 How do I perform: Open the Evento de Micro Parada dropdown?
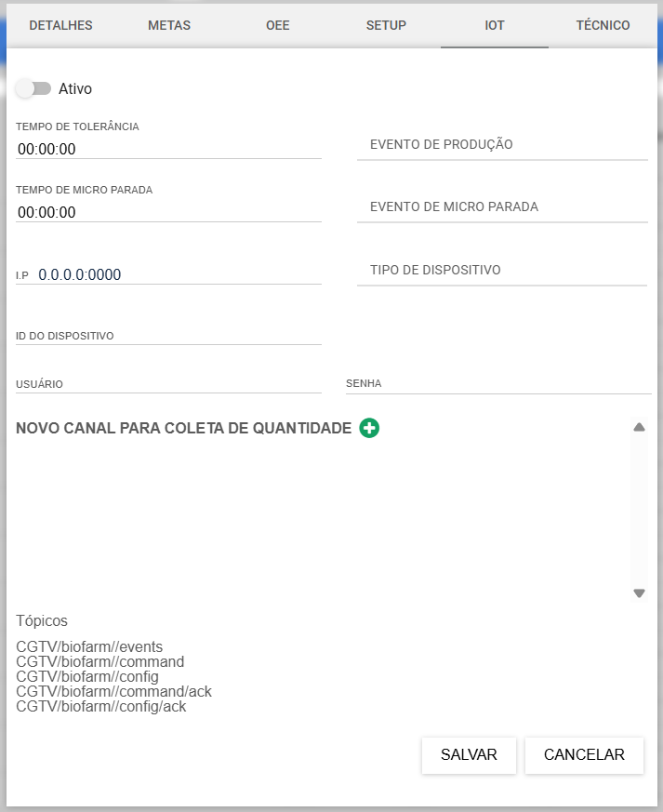click(502, 207)
